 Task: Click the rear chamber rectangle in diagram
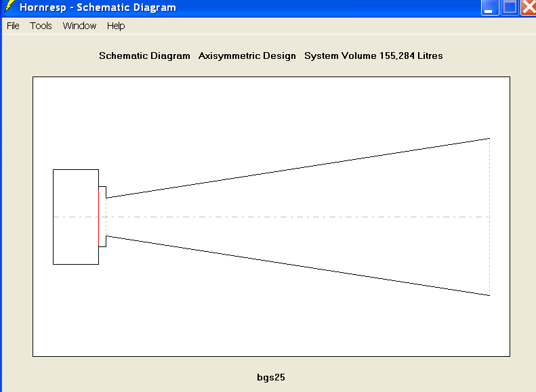76,217
